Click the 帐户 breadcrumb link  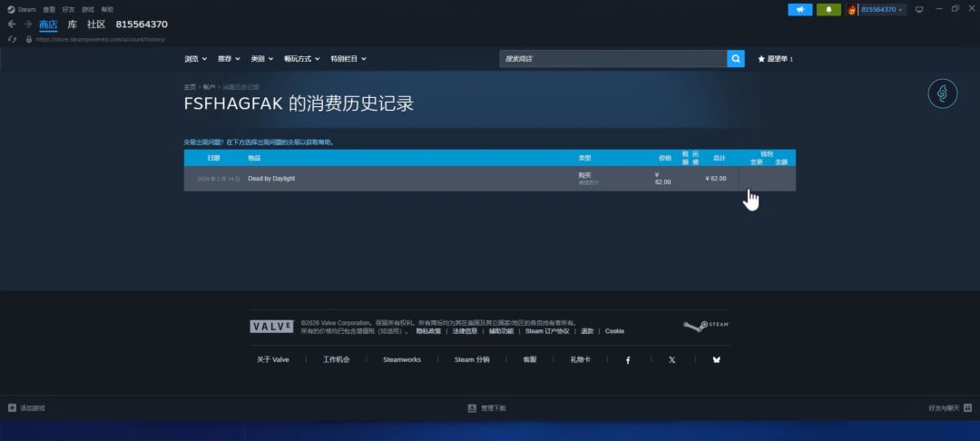click(209, 87)
